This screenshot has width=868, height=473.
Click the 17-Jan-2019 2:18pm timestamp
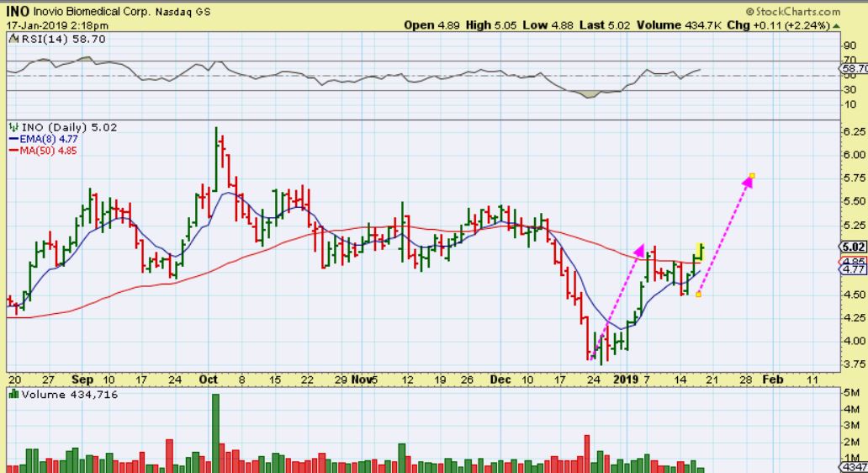tap(57, 25)
